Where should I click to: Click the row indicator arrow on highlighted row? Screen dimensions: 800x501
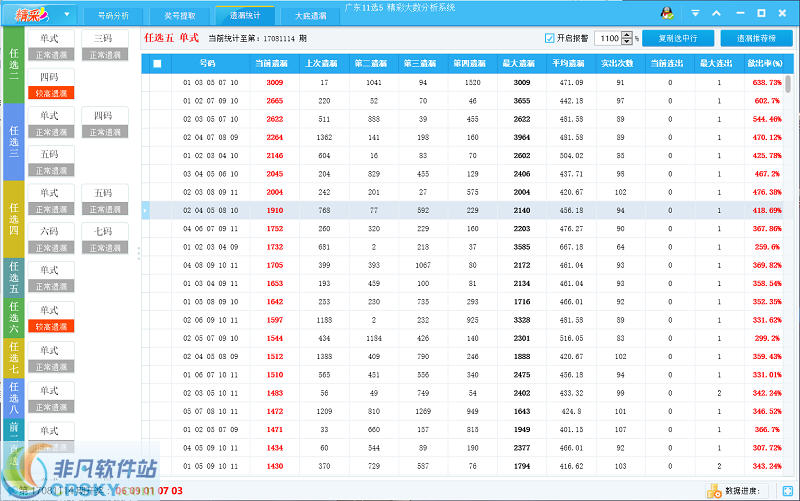(146, 211)
